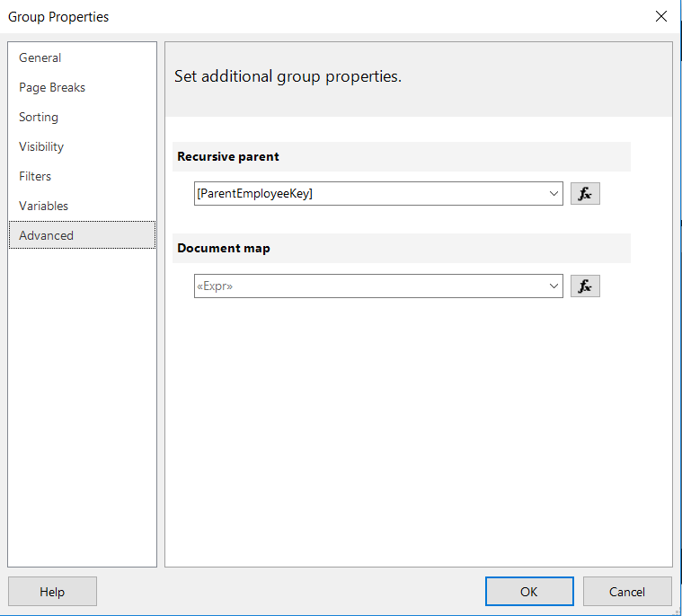Image resolution: width=682 pixels, height=616 pixels.
Task: Open the Variables page
Action: coord(43,206)
